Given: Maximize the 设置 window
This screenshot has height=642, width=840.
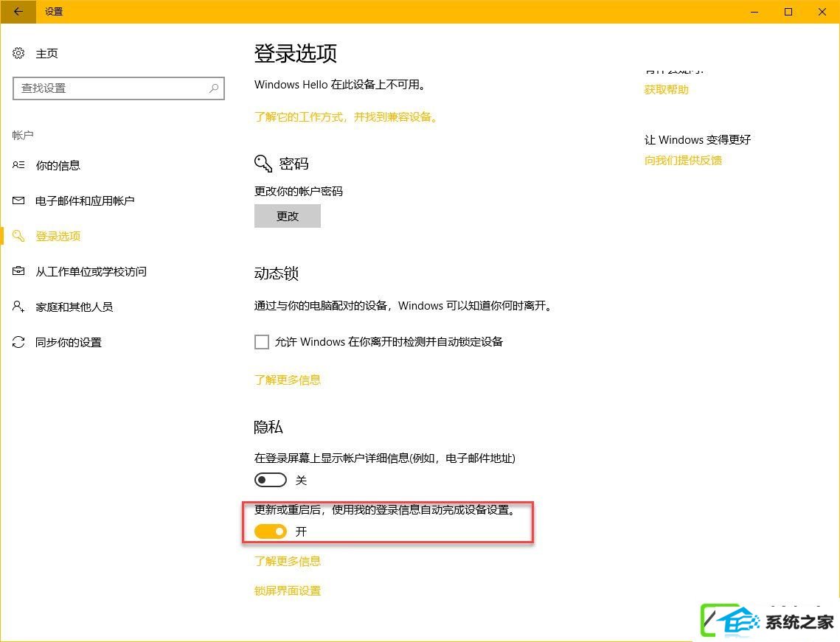Looking at the screenshot, I should click(788, 11).
